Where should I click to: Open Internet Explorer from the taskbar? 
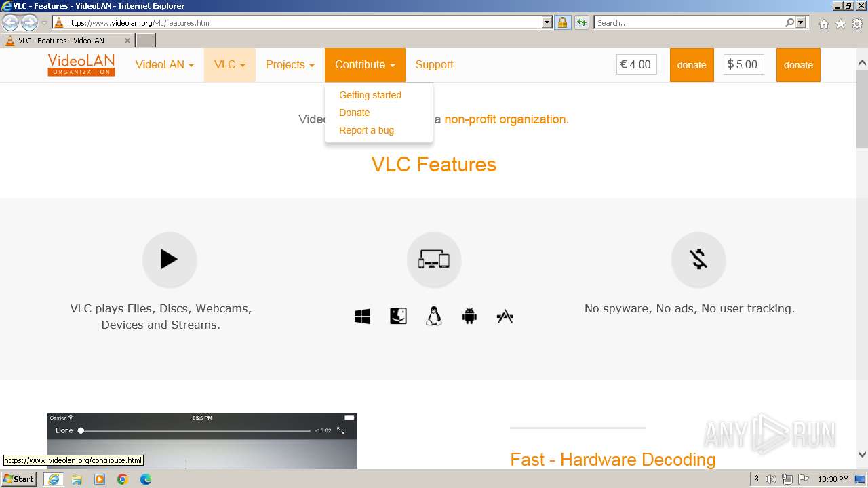click(54, 479)
